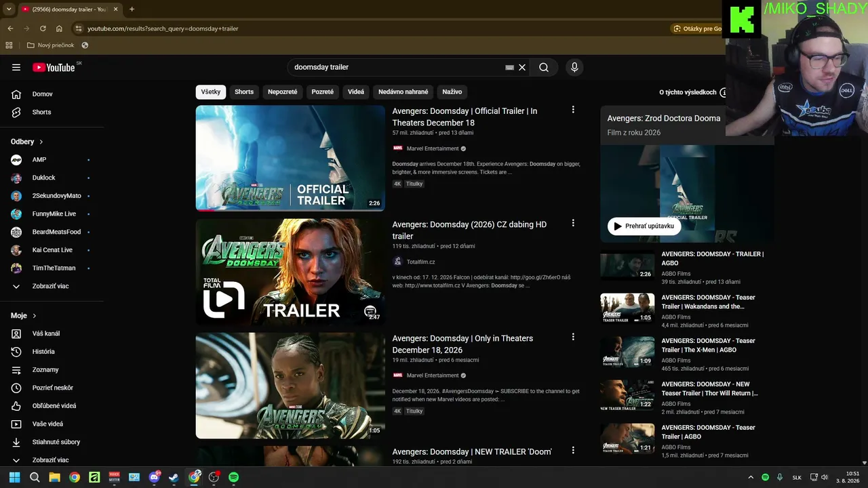
Task: Click the volume icon in system tray
Action: pyautogui.click(x=825, y=477)
